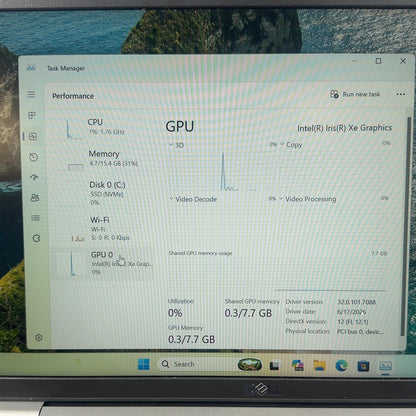Open the Services page icon

coord(36,238)
